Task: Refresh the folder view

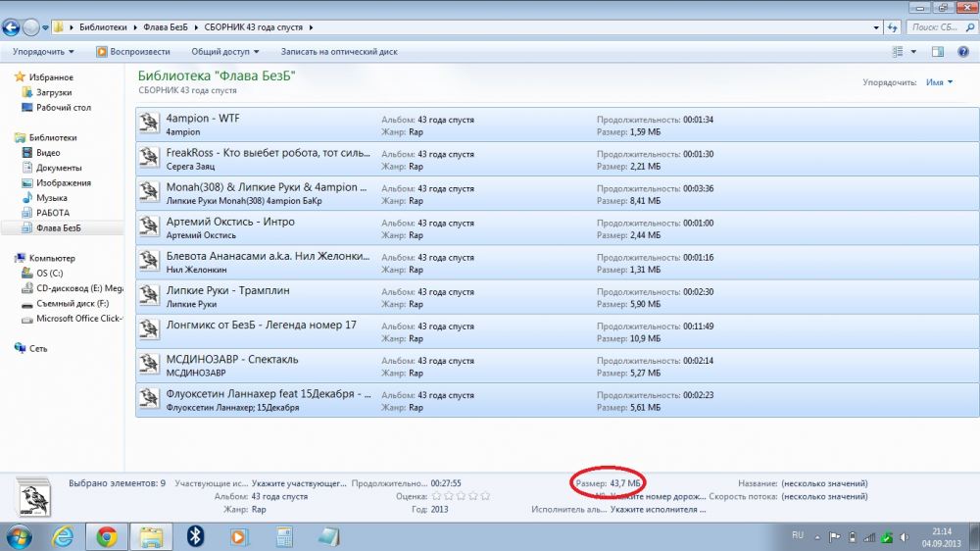Action: pyautogui.click(x=892, y=27)
